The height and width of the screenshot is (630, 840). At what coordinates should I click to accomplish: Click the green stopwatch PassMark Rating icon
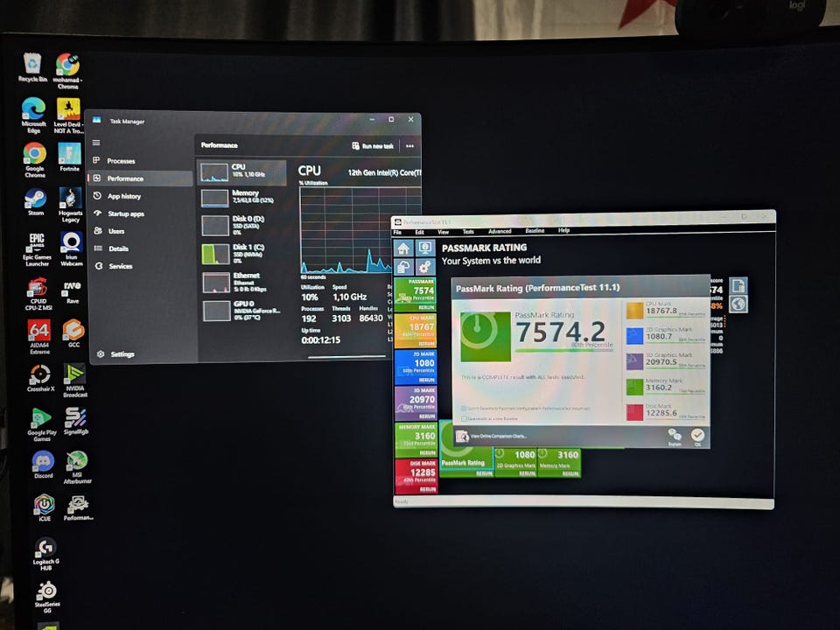[486, 337]
